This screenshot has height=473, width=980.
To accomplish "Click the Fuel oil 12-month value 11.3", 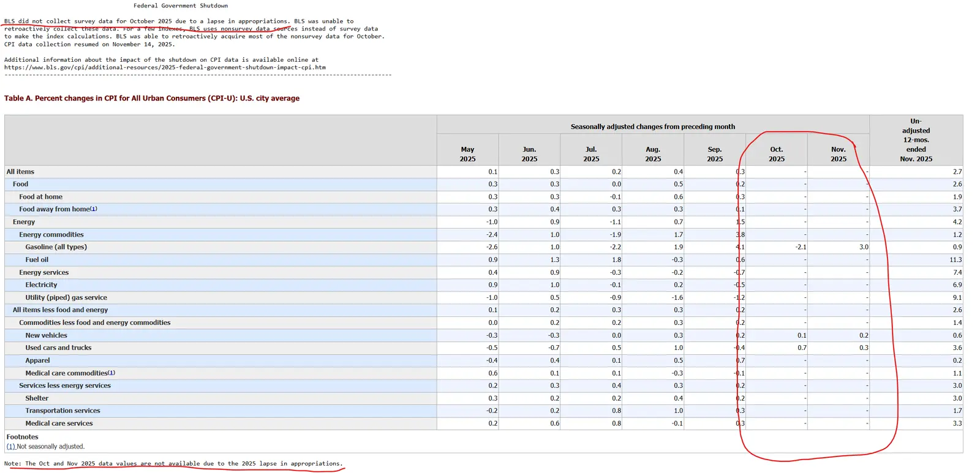I will [x=955, y=260].
